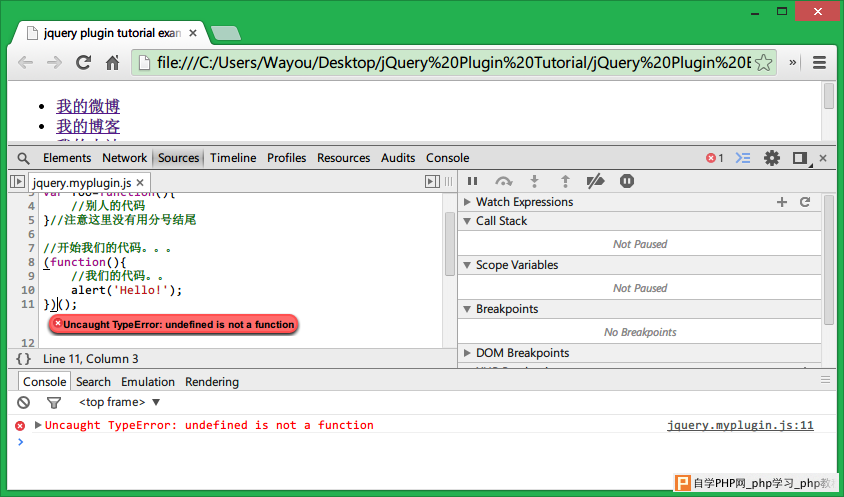
Task: Open jquery.myplugin.js:11 source link
Action: (x=740, y=425)
